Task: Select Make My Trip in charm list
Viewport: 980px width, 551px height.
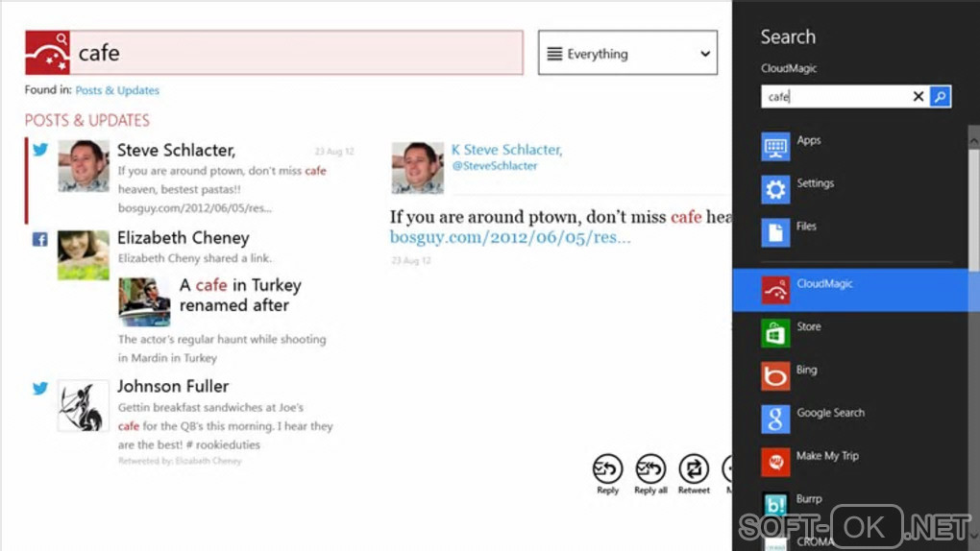Action: [x=852, y=462]
